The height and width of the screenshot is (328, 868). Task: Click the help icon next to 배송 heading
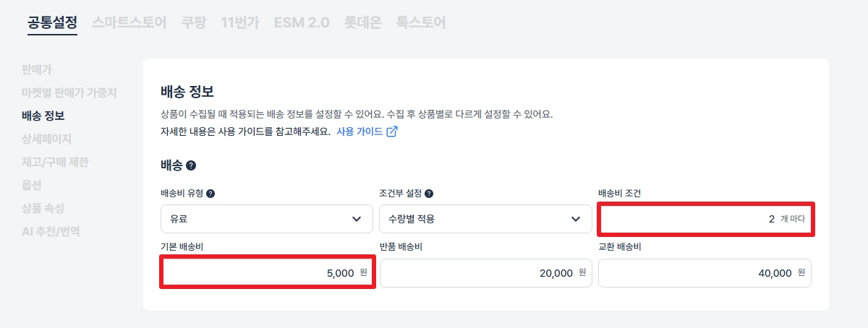[x=191, y=165]
